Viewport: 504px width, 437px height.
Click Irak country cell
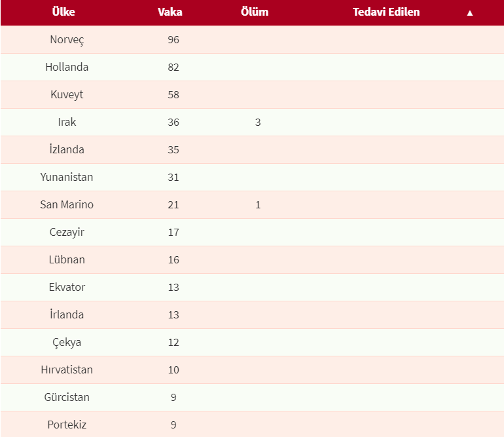pos(67,123)
